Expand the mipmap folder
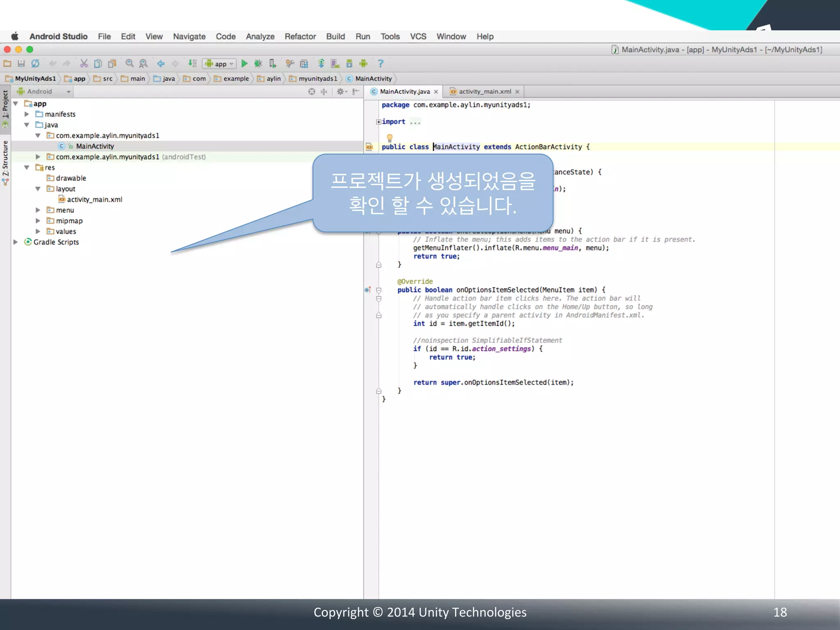The image size is (840, 630). [x=38, y=221]
